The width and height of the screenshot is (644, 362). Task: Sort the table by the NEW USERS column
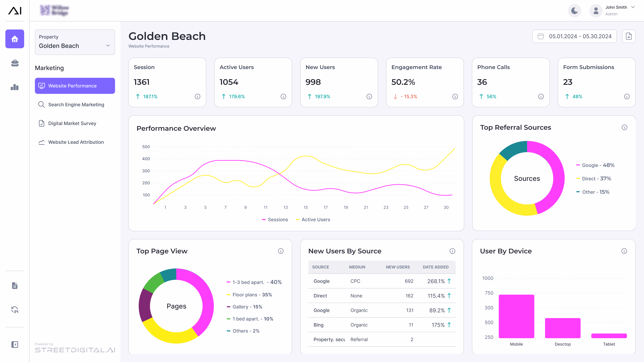pos(398,267)
